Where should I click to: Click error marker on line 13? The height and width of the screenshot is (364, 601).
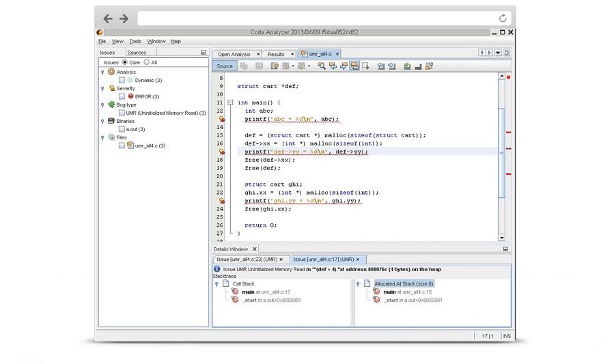click(222, 119)
